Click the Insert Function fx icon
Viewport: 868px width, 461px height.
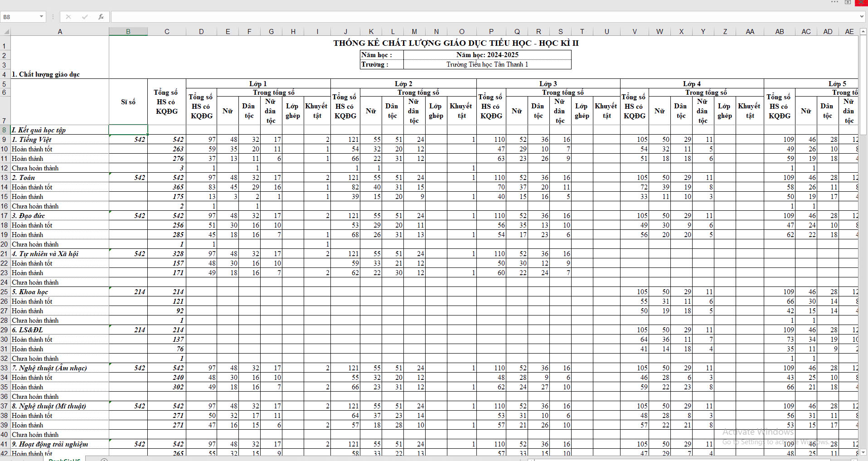(101, 17)
